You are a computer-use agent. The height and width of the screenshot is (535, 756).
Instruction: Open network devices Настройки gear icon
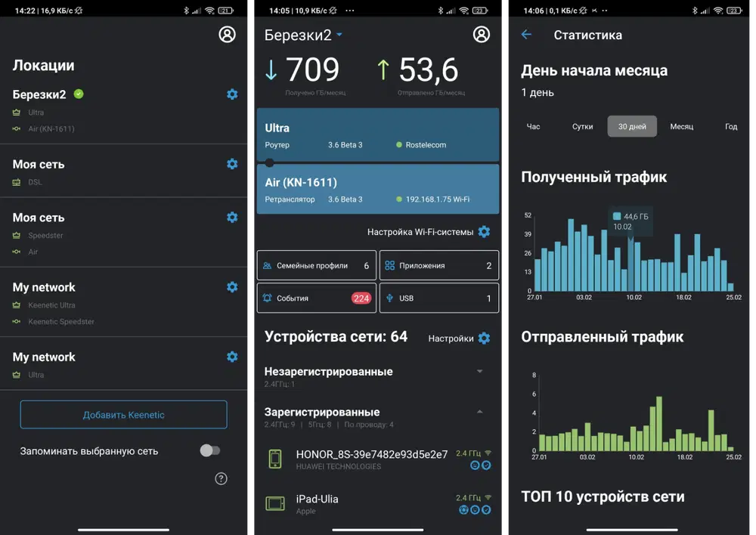(x=484, y=339)
